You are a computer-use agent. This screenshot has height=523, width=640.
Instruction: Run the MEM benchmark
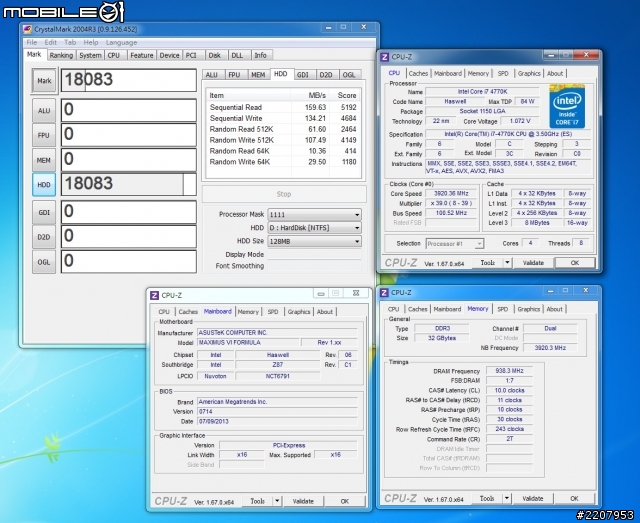pos(44,160)
